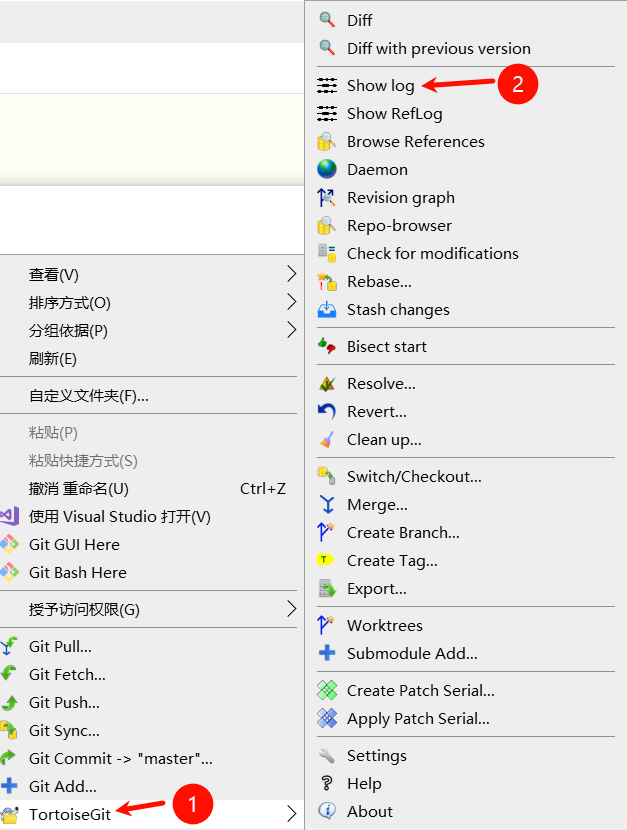Click the About info icon
Viewport: 627px width, 830px height.
click(327, 811)
